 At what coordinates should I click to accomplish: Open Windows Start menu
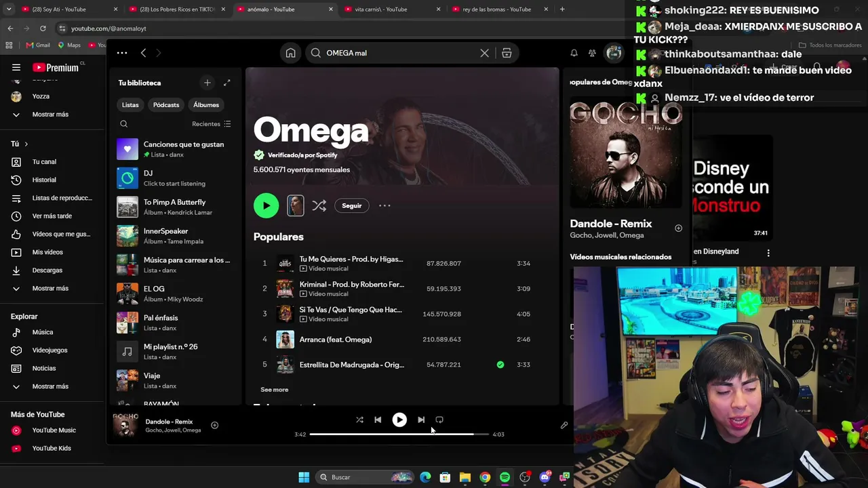(304, 477)
